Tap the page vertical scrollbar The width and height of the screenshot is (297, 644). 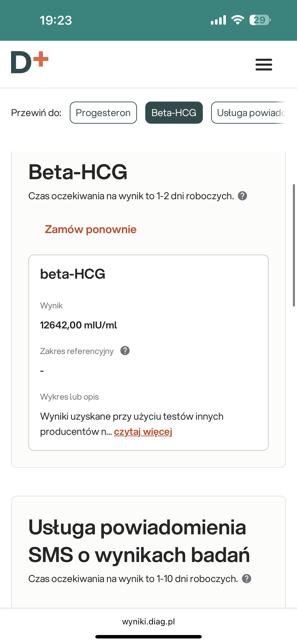pyautogui.click(x=294, y=245)
